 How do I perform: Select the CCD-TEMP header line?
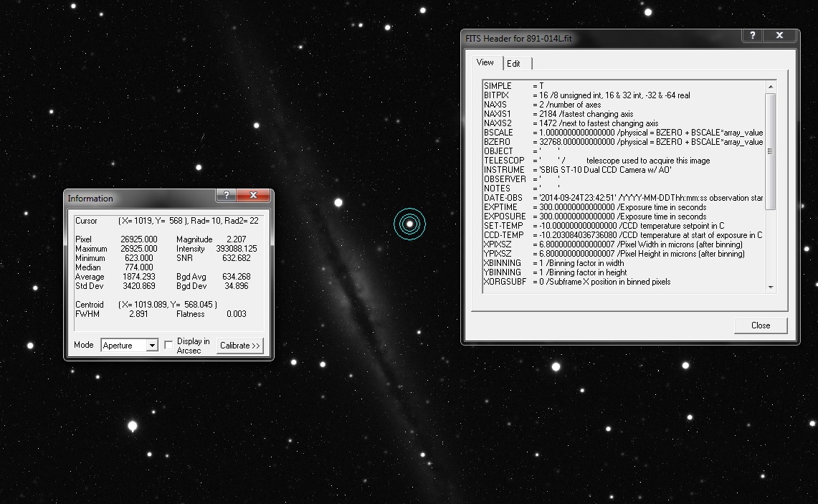coord(623,235)
